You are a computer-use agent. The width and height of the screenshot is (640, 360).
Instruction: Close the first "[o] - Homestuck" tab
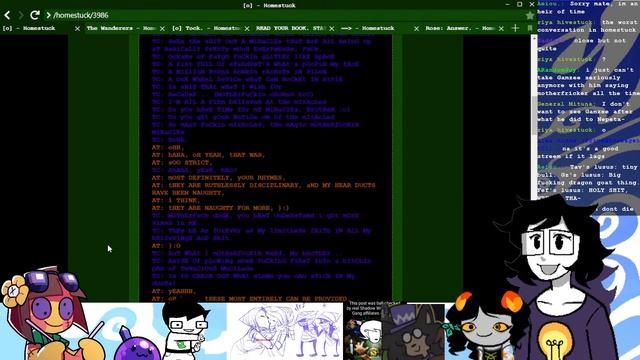click(78, 29)
